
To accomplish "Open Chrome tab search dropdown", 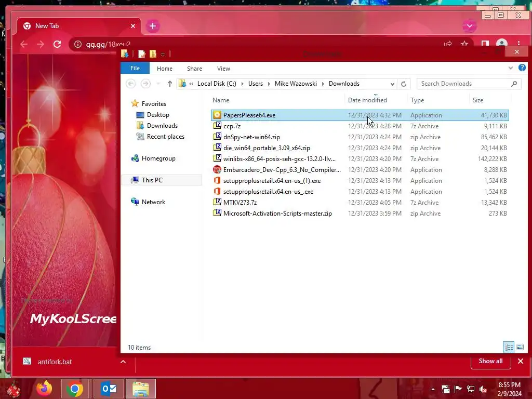I will [470, 26].
